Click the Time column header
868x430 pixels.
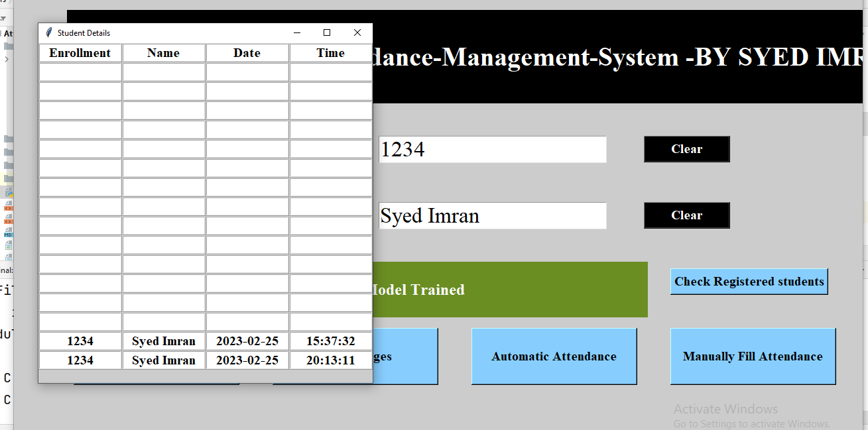(330, 52)
